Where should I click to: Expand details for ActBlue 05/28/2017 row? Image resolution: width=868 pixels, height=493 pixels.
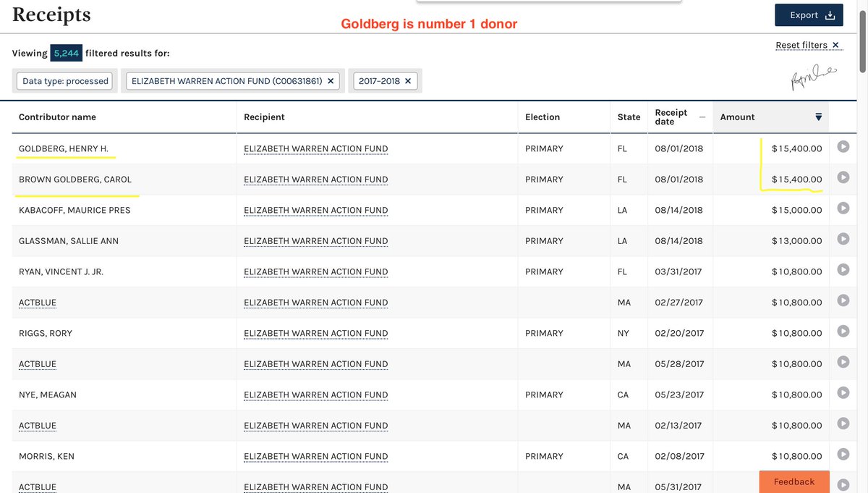coord(843,363)
